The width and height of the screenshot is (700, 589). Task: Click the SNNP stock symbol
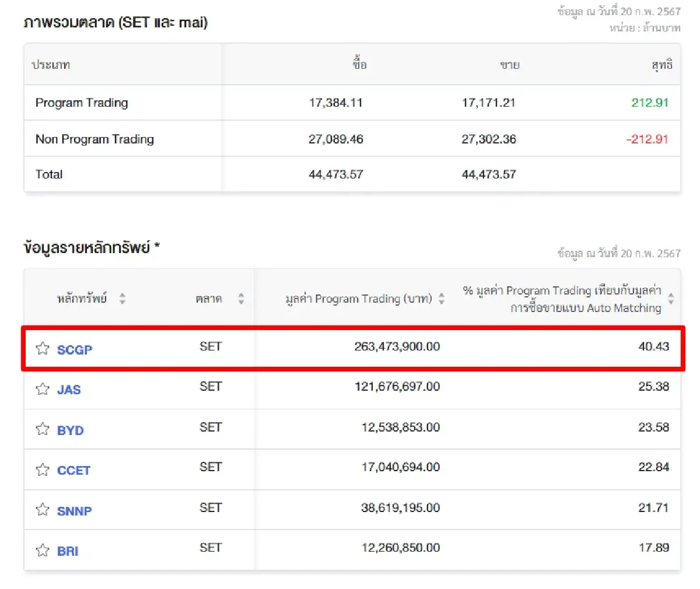(x=73, y=510)
